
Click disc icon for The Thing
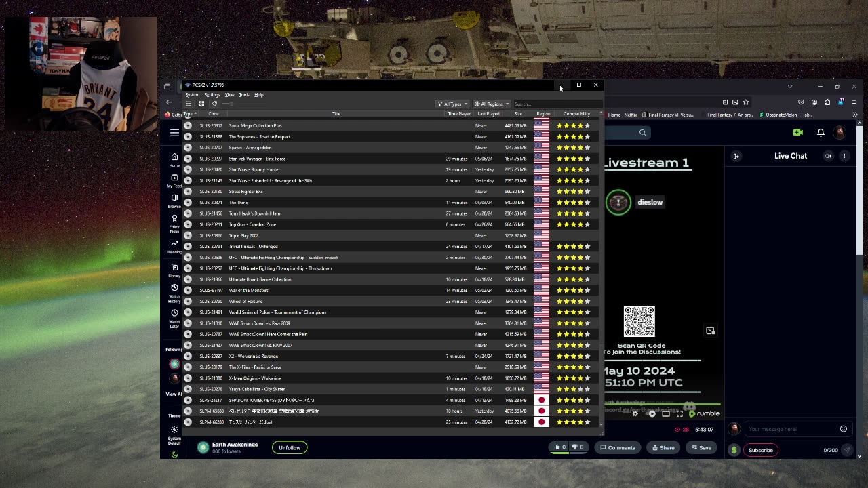[x=188, y=202]
